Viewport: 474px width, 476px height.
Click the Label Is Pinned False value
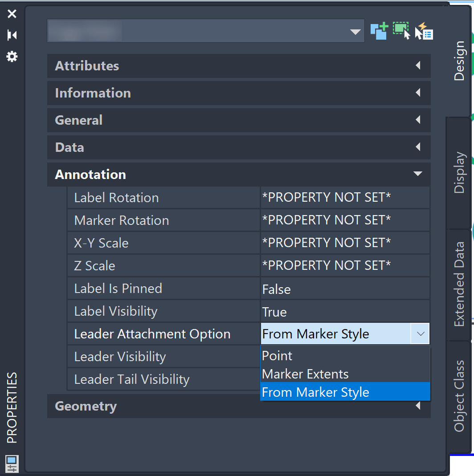pyautogui.click(x=345, y=289)
